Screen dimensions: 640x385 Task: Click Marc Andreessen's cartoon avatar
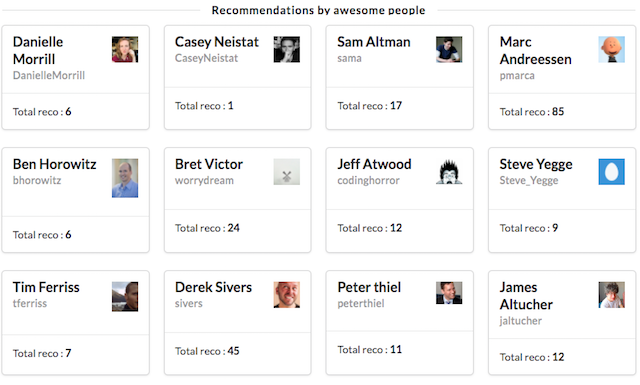tap(611, 49)
